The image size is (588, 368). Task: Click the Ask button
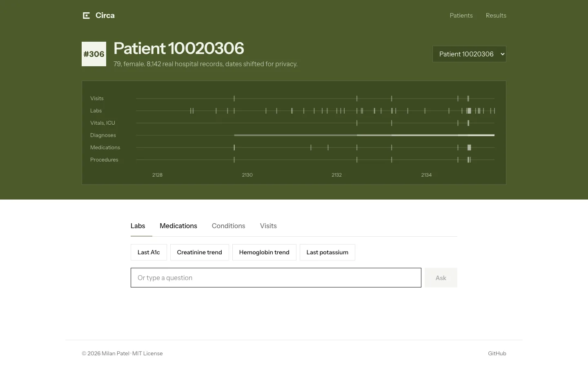(x=441, y=278)
